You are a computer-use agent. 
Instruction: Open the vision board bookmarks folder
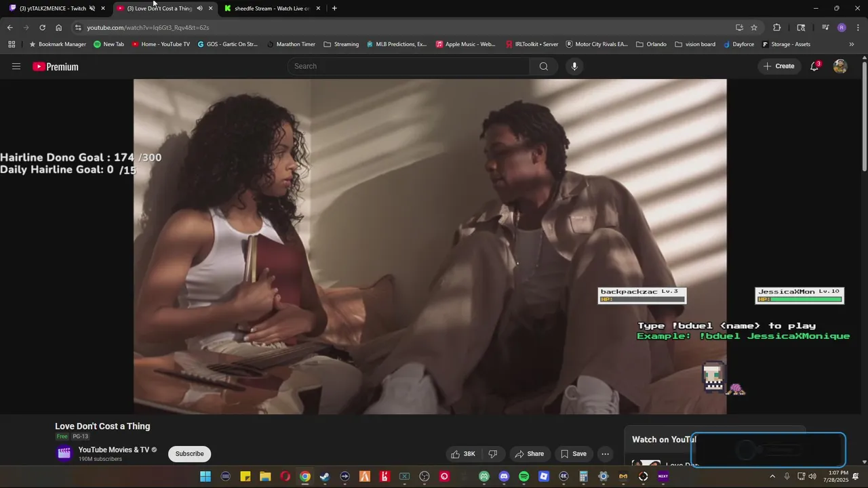695,44
